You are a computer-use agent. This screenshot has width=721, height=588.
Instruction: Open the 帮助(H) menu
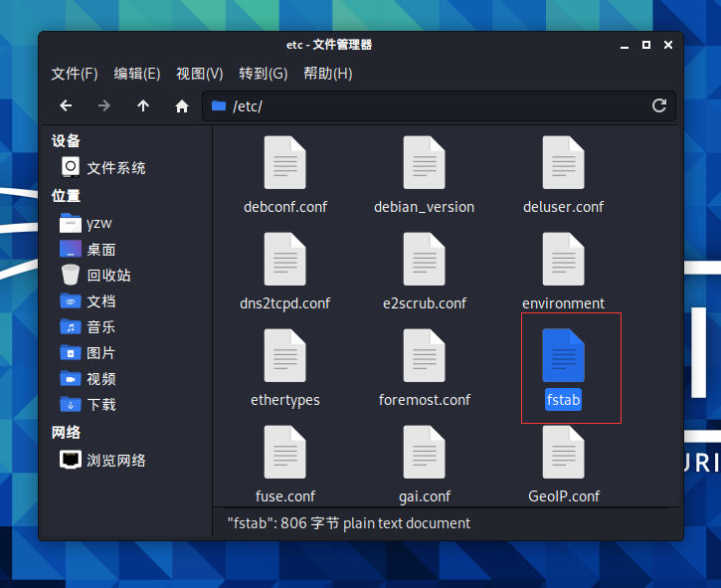[x=327, y=74]
